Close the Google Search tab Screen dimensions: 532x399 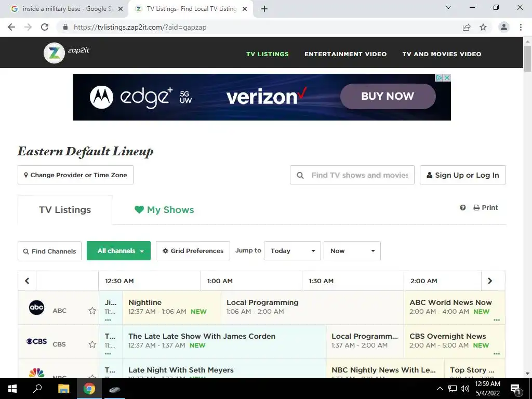click(x=121, y=9)
